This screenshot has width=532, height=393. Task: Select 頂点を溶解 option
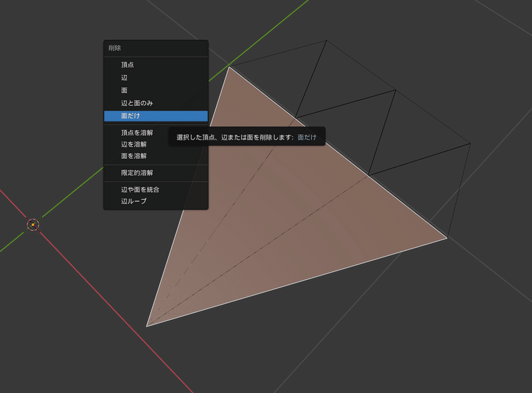(x=156, y=133)
